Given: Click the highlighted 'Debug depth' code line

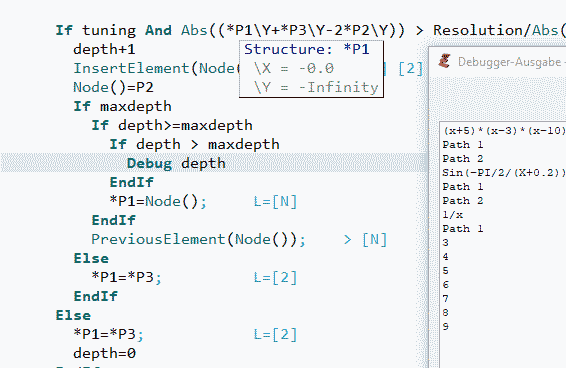Looking at the screenshot, I should [214, 163].
